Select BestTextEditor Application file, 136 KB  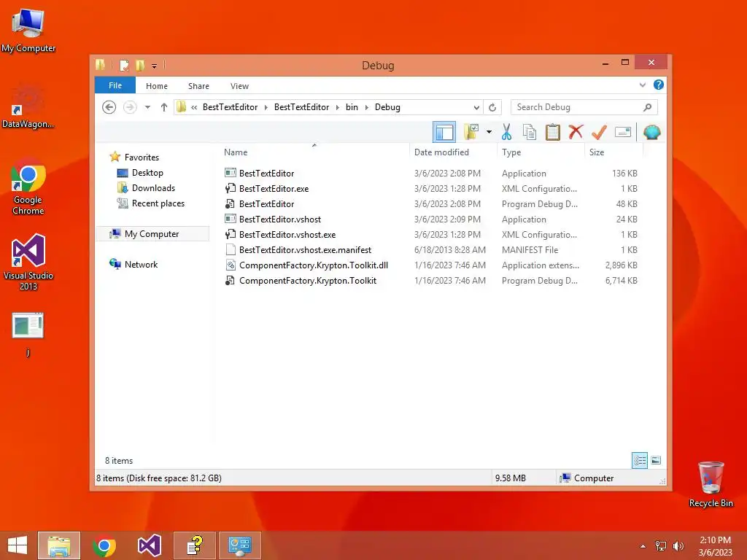(431, 174)
